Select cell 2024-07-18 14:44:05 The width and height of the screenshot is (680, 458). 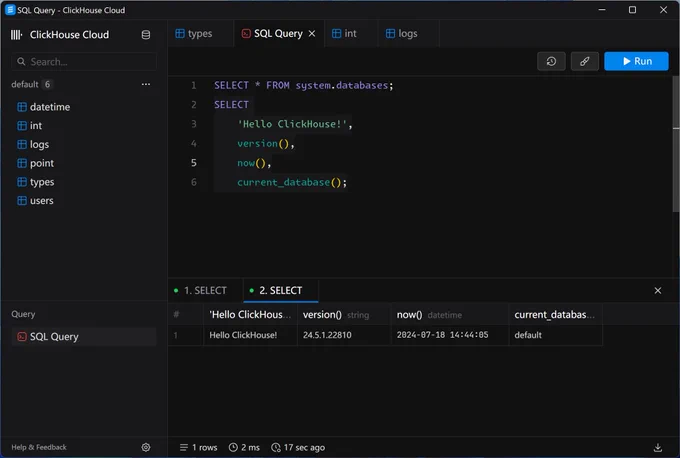pos(450,335)
